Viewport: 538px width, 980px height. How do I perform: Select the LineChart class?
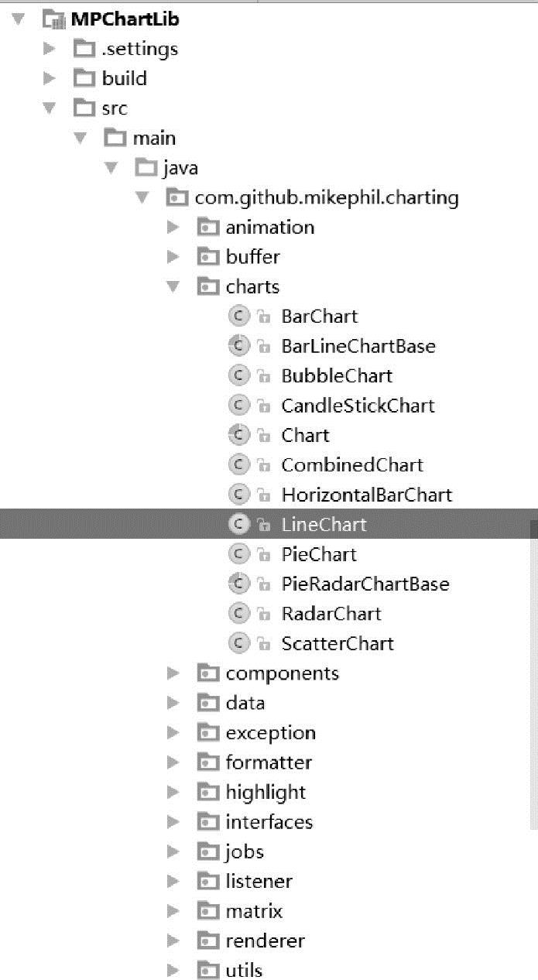324,525
